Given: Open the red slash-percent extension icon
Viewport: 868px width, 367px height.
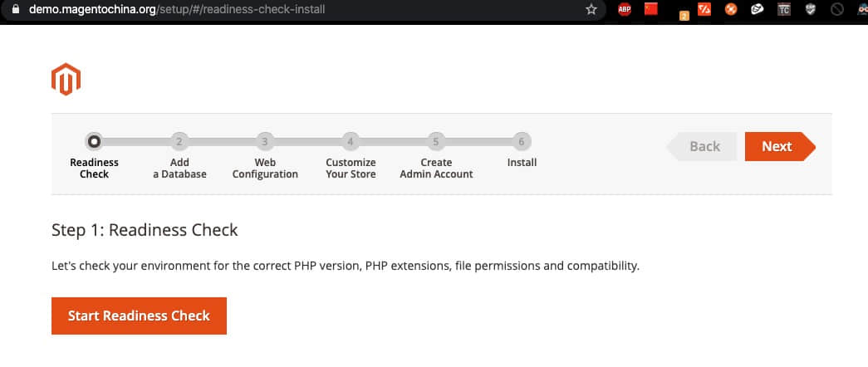Looking at the screenshot, I should point(704,9).
